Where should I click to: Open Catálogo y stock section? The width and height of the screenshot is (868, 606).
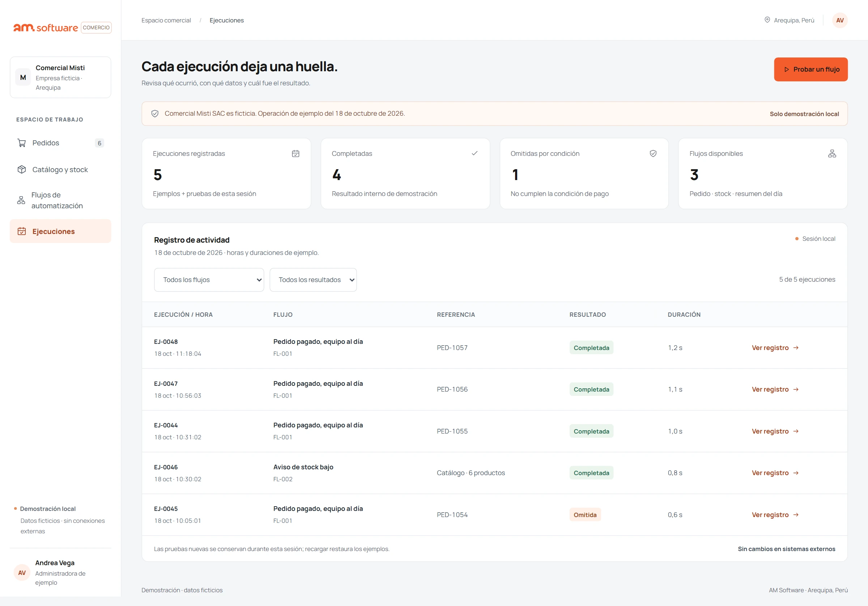[60, 169]
